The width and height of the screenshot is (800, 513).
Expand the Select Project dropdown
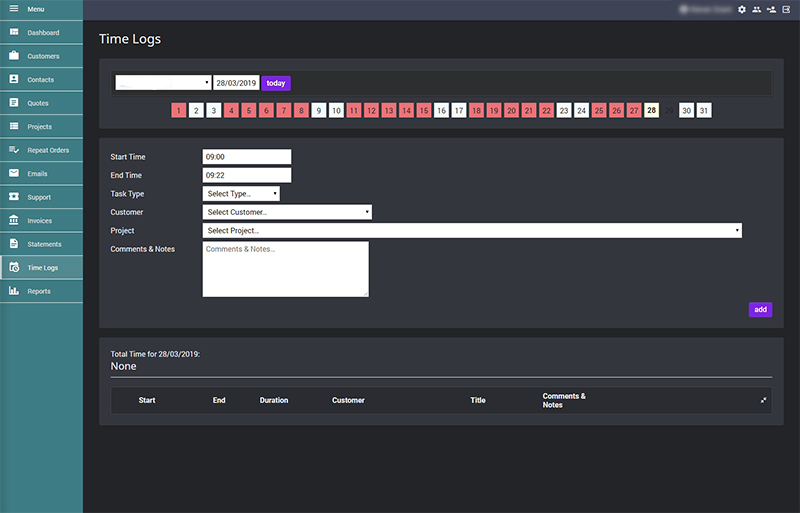(472, 230)
